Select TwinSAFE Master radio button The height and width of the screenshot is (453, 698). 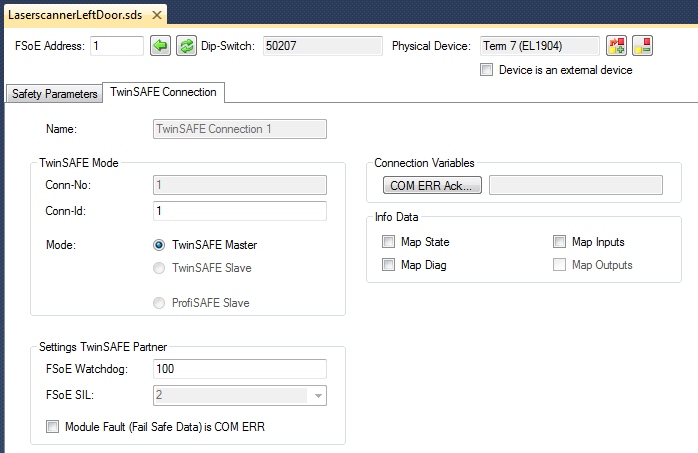pyautogui.click(x=159, y=245)
